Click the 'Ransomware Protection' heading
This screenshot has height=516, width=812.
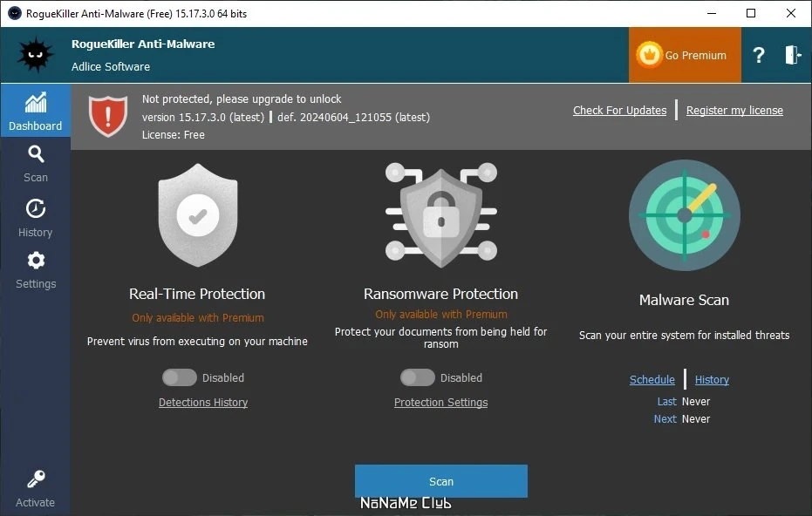pos(440,294)
